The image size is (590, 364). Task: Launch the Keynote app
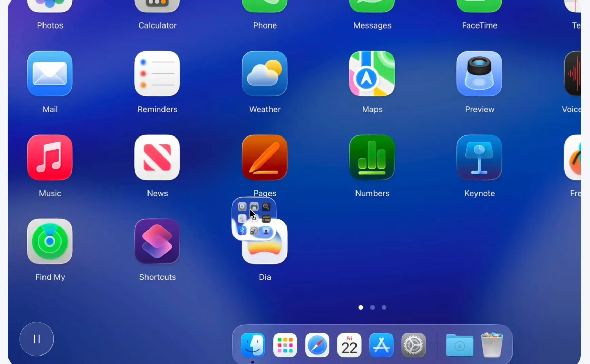click(479, 157)
